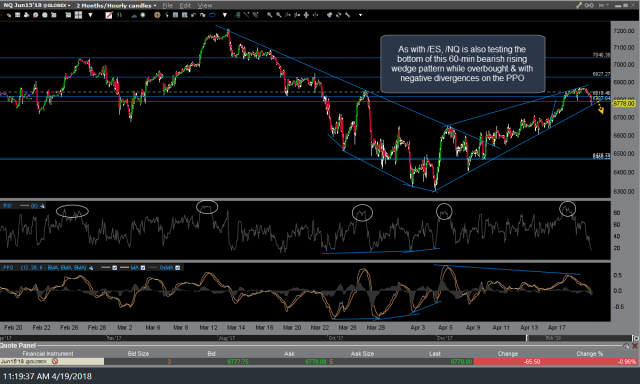Screen dimensions: 640x384
Task: Click the zoom out magnifier icon
Action: [x=279, y=15]
